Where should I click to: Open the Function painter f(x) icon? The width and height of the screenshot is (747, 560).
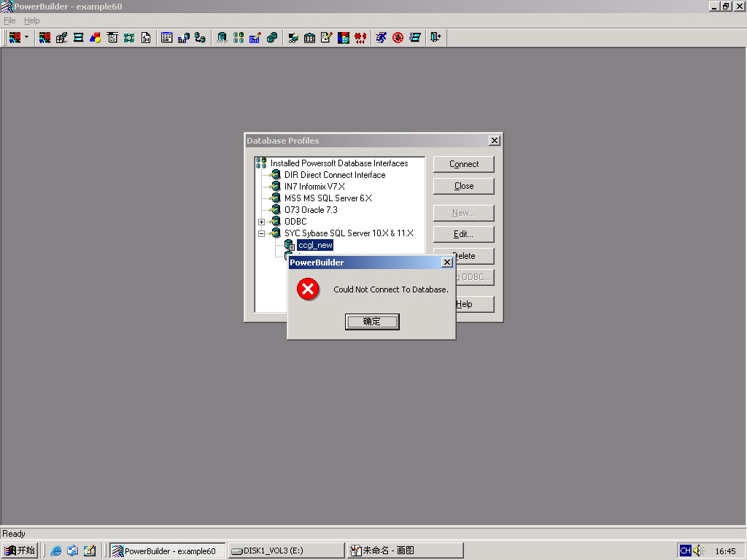(146, 38)
